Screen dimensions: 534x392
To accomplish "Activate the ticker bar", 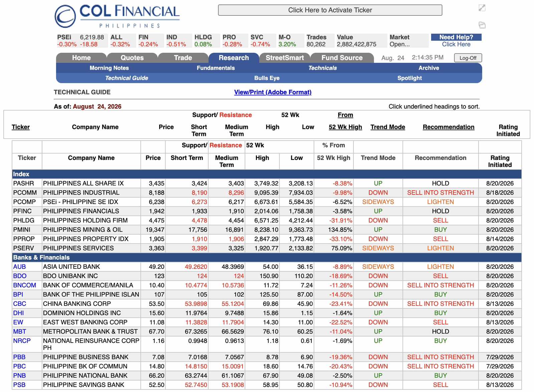I will pos(330,10).
